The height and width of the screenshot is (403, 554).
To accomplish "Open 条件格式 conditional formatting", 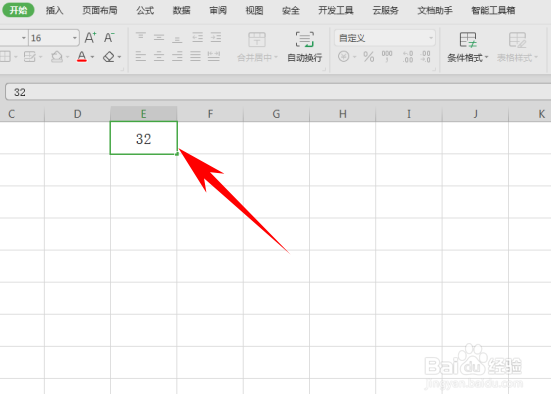I will [467, 47].
